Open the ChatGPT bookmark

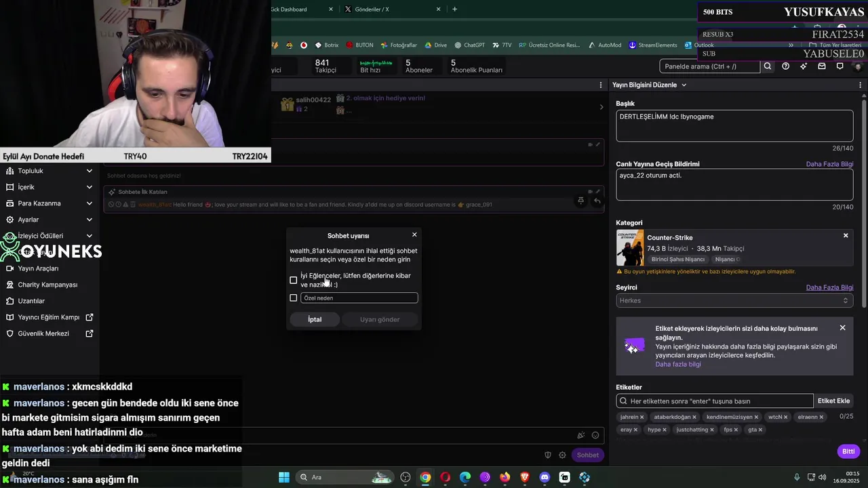[x=470, y=45]
